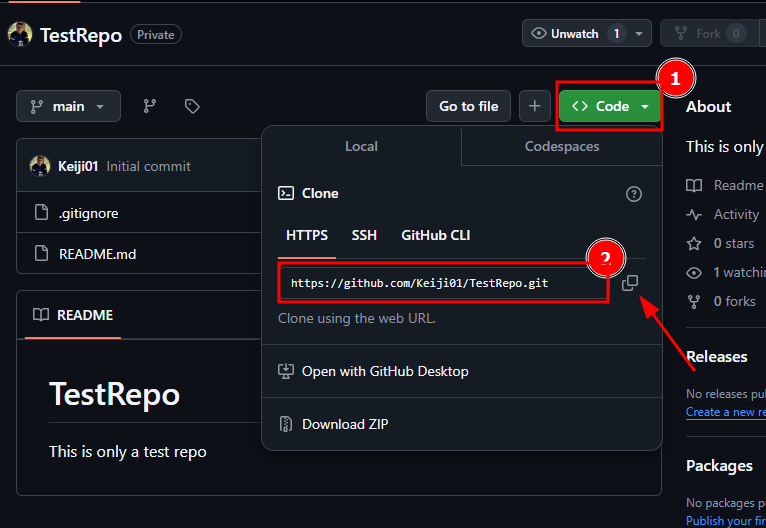Toggle the green Code dropdown button
766x528 pixels.
coord(610,106)
